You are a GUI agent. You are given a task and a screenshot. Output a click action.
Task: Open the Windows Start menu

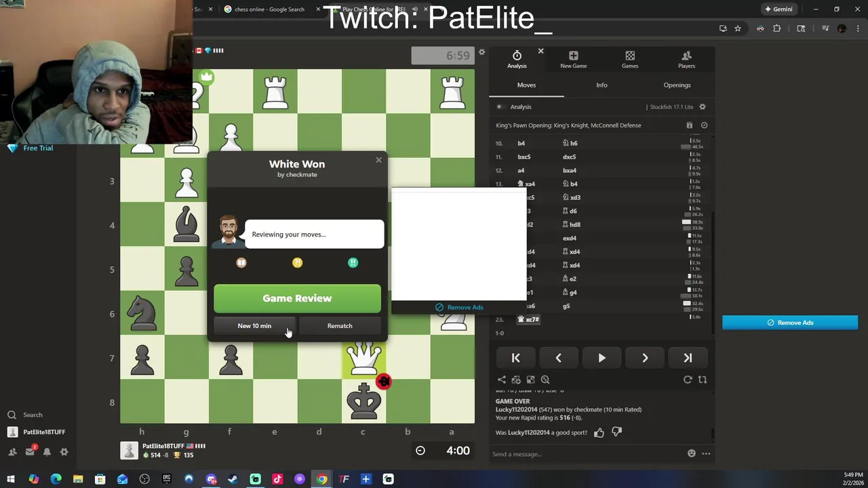click(11, 479)
